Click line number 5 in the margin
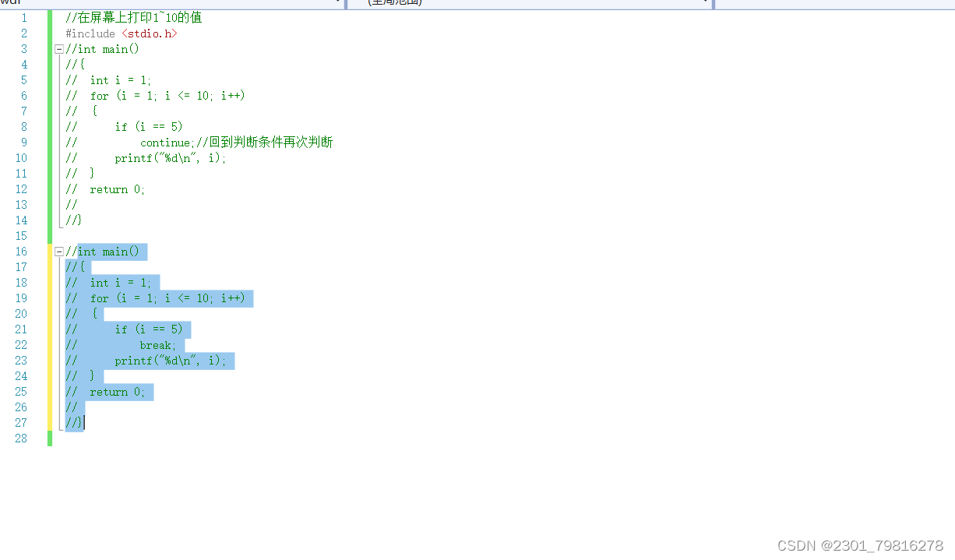The image size is (955, 560). tap(23, 79)
